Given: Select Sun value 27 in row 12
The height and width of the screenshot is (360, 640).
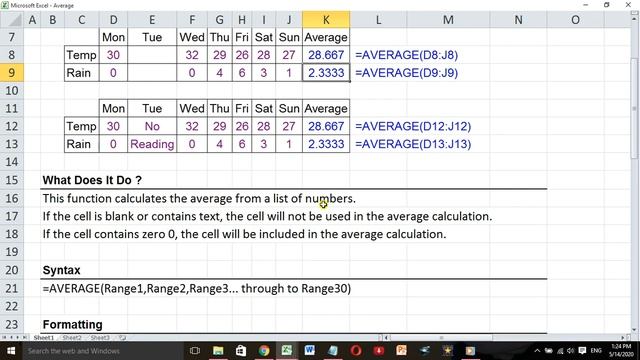Looking at the screenshot, I should (x=289, y=126).
